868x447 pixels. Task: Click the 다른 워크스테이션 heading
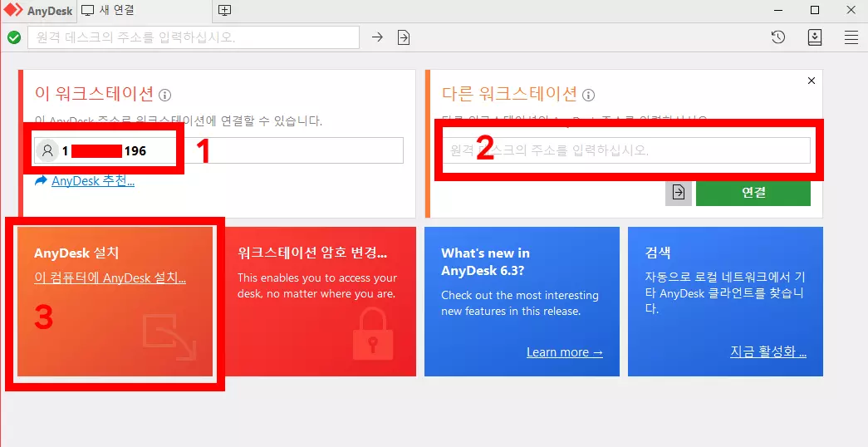509,94
